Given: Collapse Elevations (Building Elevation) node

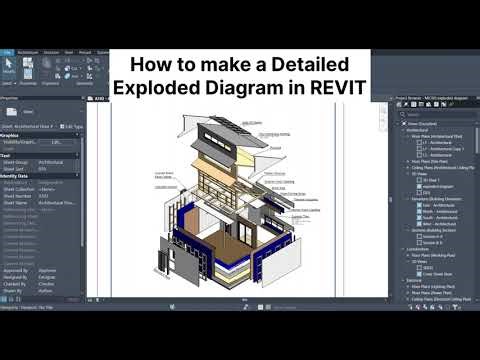Looking at the screenshot, I should coord(408,199).
